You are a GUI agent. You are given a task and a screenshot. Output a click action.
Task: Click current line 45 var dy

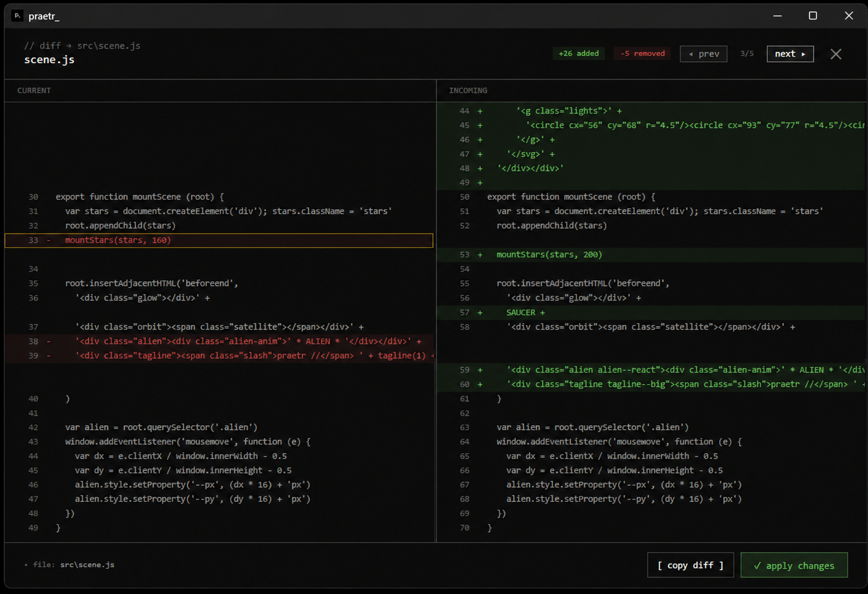[x=219, y=470]
